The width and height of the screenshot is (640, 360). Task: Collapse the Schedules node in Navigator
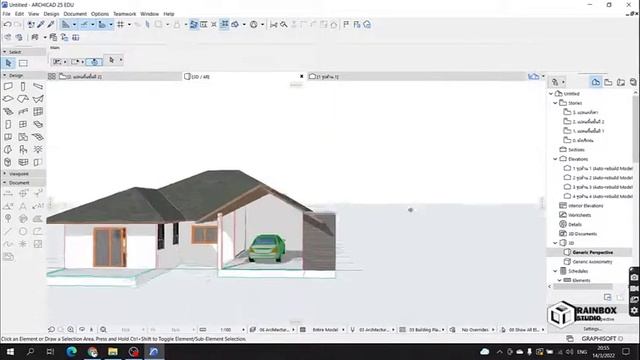tap(555, 271)
